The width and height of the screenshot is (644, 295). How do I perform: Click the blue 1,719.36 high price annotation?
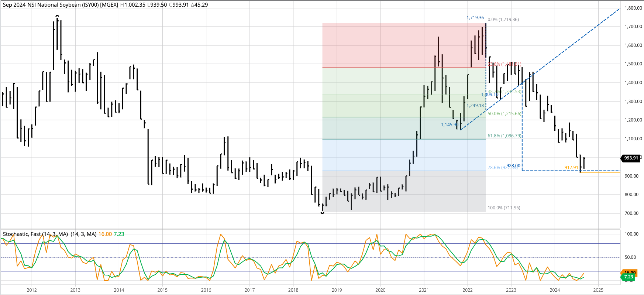tap(475, 18)
